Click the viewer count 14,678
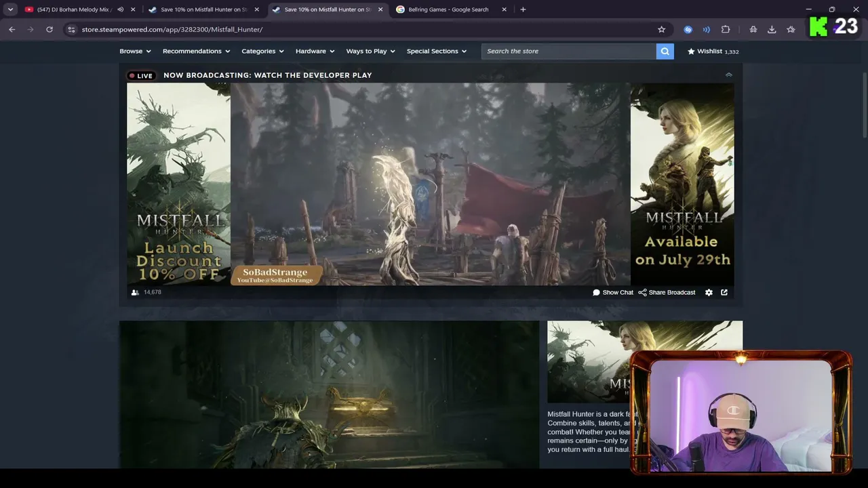 click(x=153, y=292)
